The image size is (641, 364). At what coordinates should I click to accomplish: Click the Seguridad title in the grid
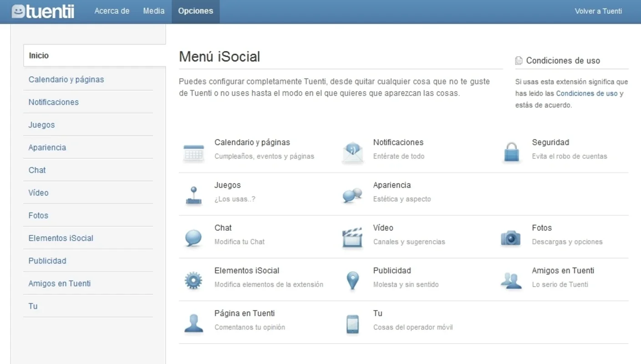[x=550, y=142]
